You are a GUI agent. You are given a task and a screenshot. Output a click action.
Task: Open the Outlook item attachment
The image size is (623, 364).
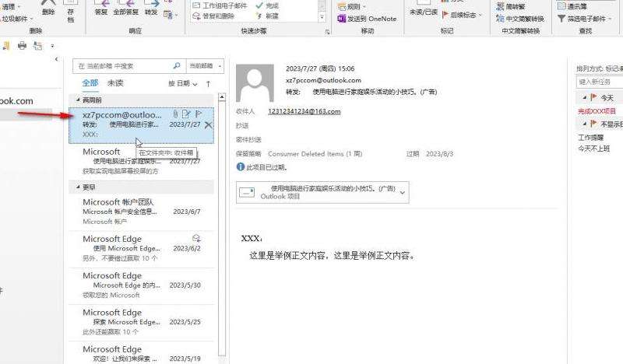[x=322, y=193]
